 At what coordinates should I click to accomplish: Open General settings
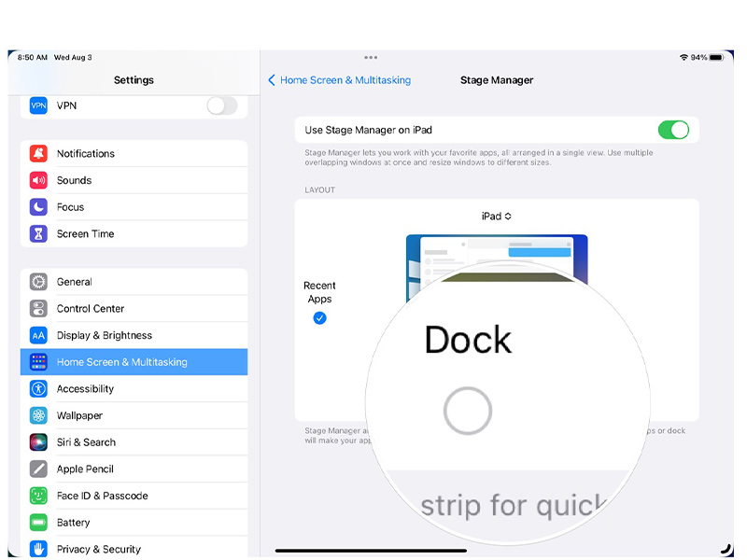pos(134,282)
